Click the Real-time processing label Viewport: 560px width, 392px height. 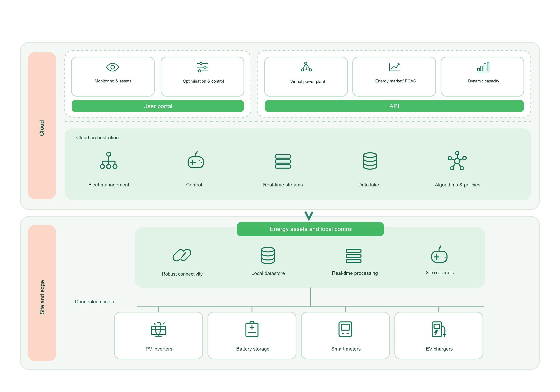pyautogui.click(x=355, y=273)
